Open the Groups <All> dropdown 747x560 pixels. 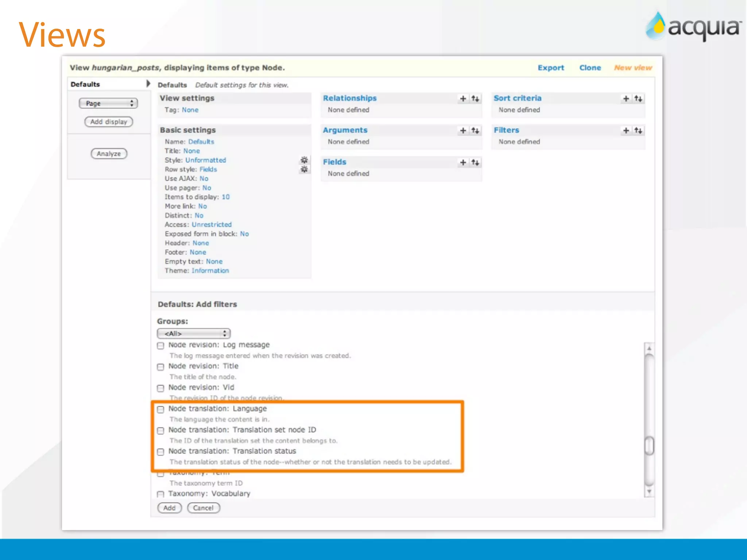[x=194, y=333]
